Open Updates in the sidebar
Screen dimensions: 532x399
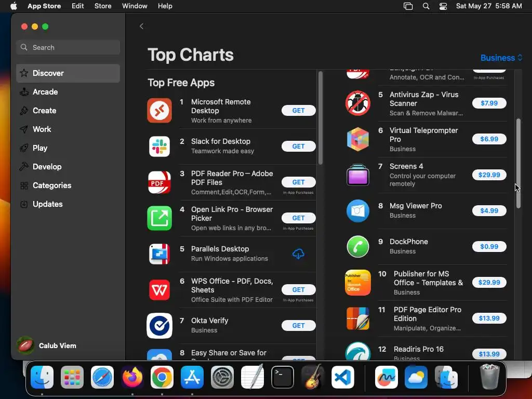[68, 204]
